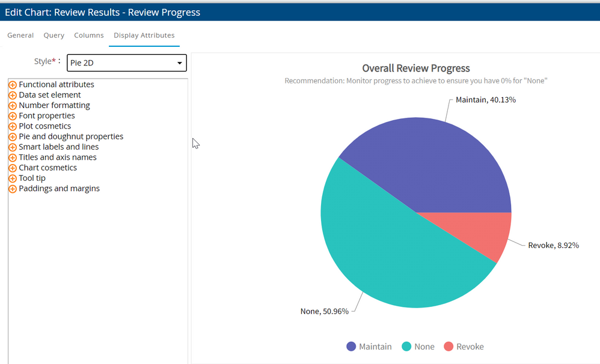This screenshot has height=364, width=600.
Task: Click plus icon beside Tool tip
Action: pyautogui.click(x=13, y=178)
